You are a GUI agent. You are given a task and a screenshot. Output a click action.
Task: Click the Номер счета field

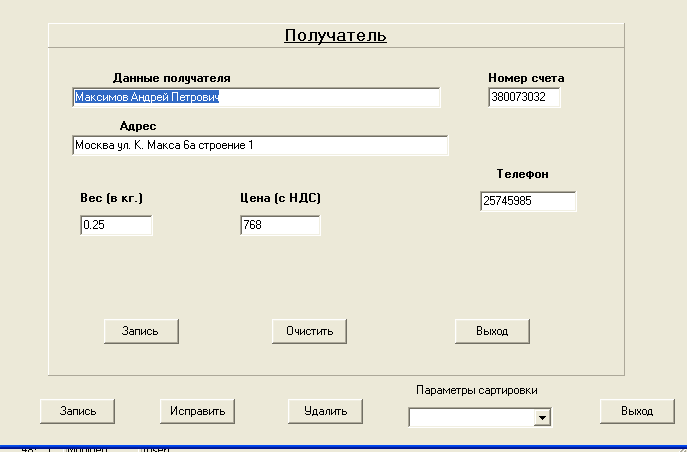(524, 97)
